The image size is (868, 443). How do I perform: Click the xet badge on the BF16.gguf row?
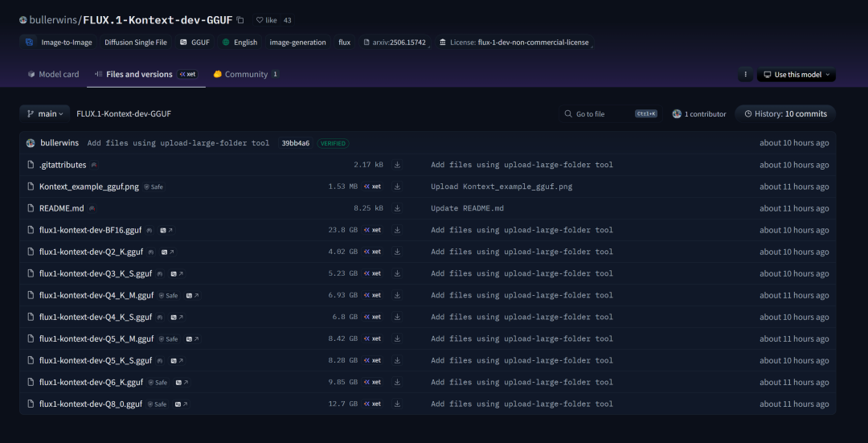(372, 230)
